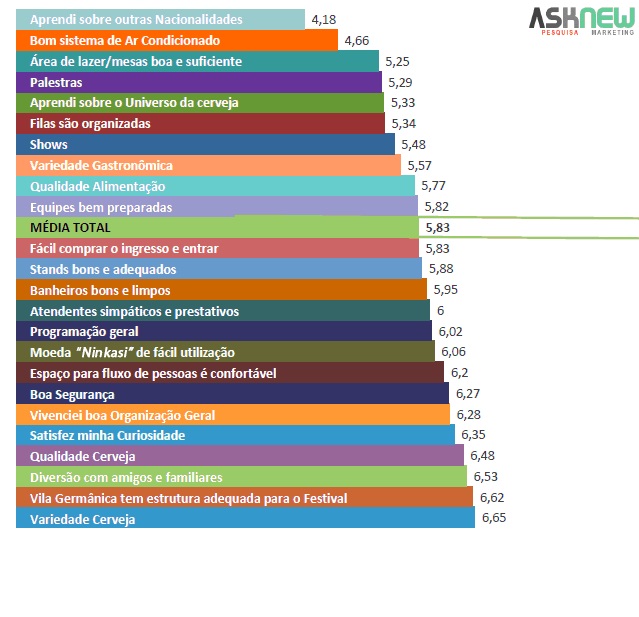Screen dimensions: 639x617
Task: Select the 'Variedade Gastronômica' bar
Action: (x=210, y=165)
